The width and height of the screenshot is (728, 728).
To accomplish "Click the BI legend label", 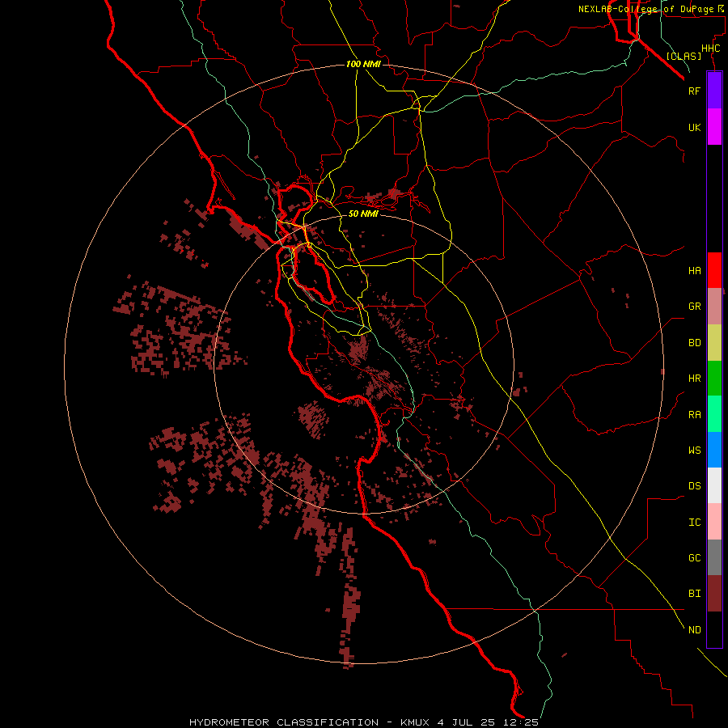I will [x=694, y=594].
